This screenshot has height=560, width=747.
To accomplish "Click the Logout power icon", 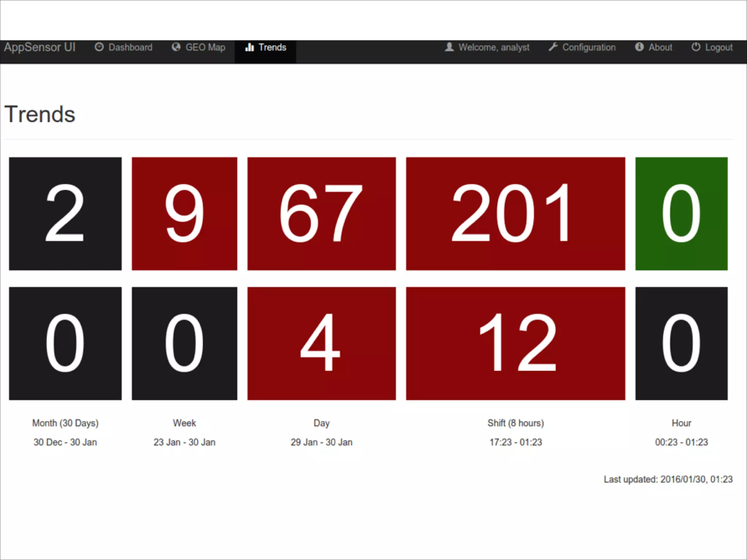I will coord(696,47).
